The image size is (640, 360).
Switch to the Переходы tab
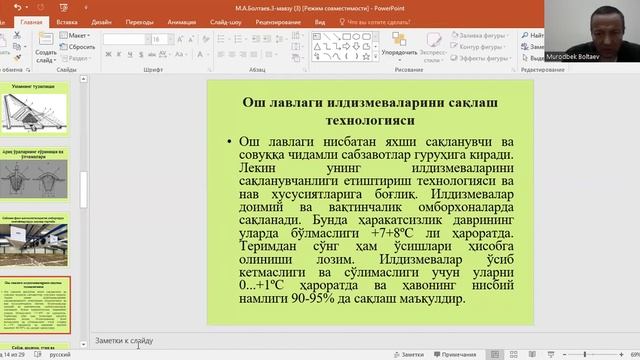(140, 22)
